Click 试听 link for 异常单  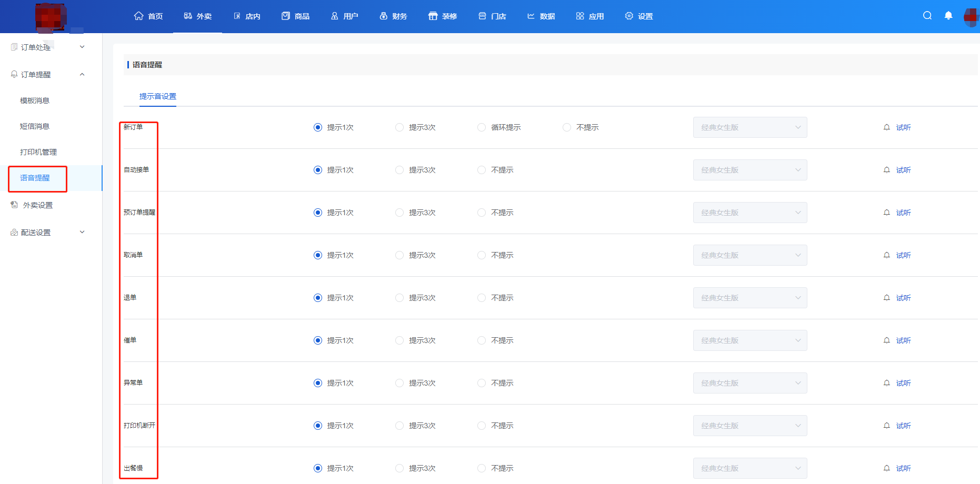[904, 383]
